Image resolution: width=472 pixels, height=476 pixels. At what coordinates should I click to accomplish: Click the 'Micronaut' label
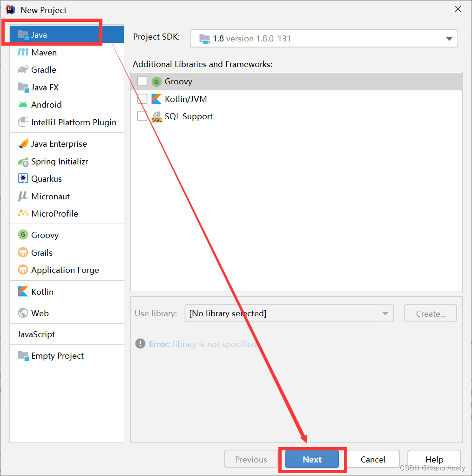pyautogui.click(x=50, y=197)
